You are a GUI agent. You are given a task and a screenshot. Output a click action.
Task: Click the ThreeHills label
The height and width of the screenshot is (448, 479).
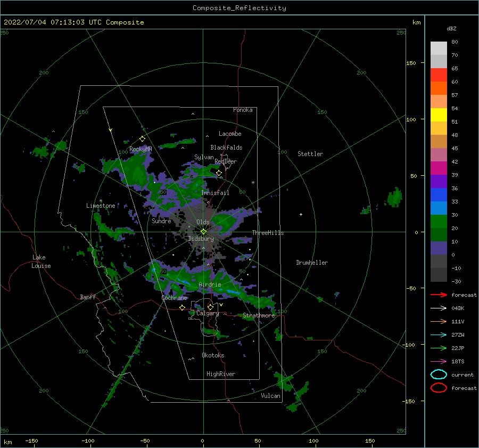[x=268, y=233]
